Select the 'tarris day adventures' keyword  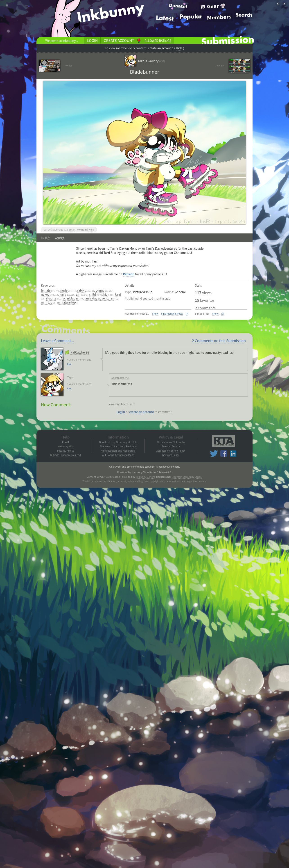pyautogui.click(x=99, y=299)
